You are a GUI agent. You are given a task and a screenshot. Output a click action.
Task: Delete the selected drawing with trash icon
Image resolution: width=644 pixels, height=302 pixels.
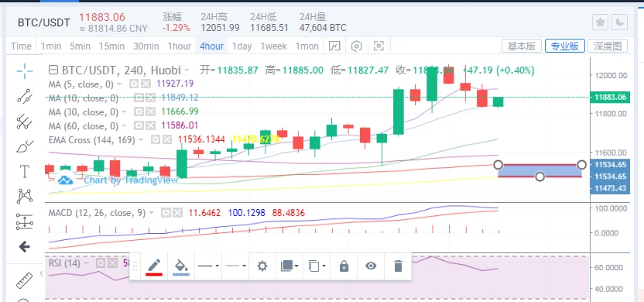coord(398,266)
